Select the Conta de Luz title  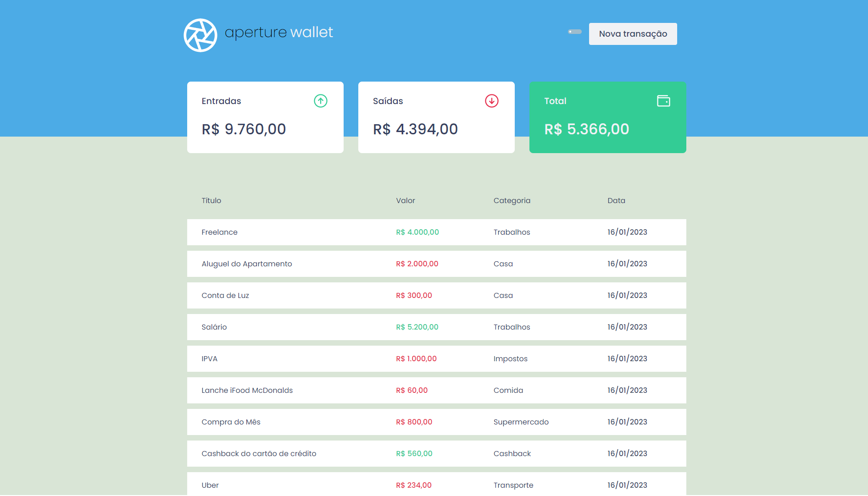click(225, 296)
